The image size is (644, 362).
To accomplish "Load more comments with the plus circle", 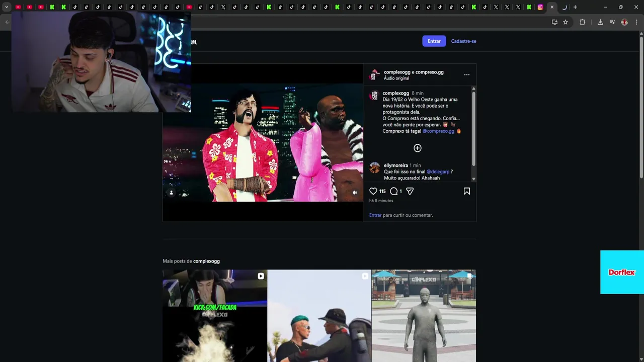I will (418, 148).
